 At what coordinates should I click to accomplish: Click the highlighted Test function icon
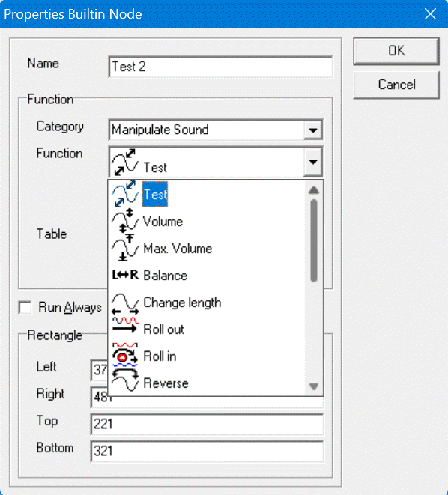click(125, 193)
